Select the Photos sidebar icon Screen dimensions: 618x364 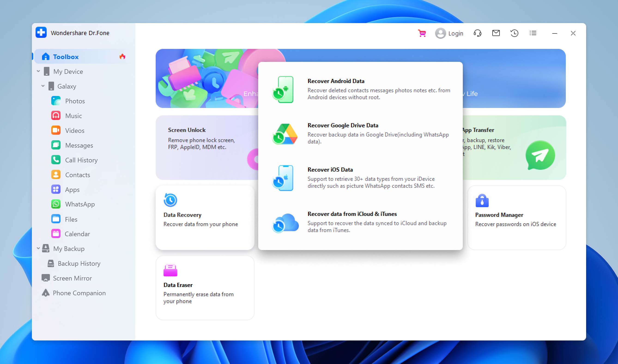click(x=56, y=101)
